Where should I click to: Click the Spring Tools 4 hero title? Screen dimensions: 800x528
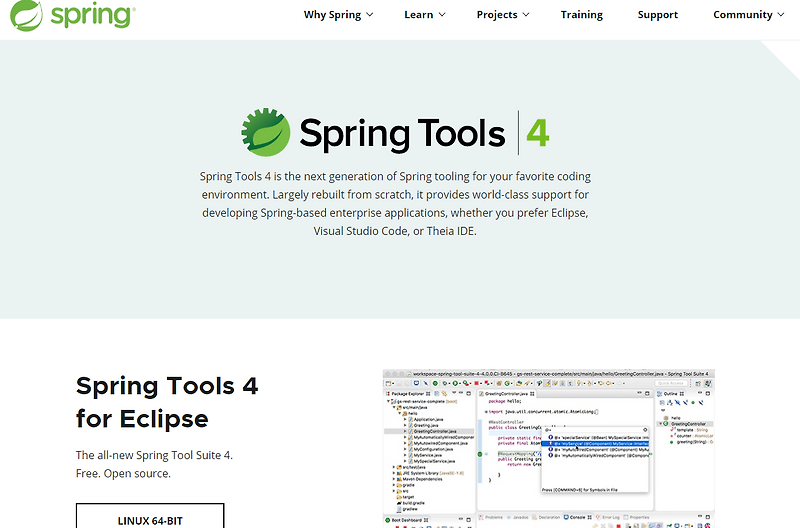(x=424, y=133)
